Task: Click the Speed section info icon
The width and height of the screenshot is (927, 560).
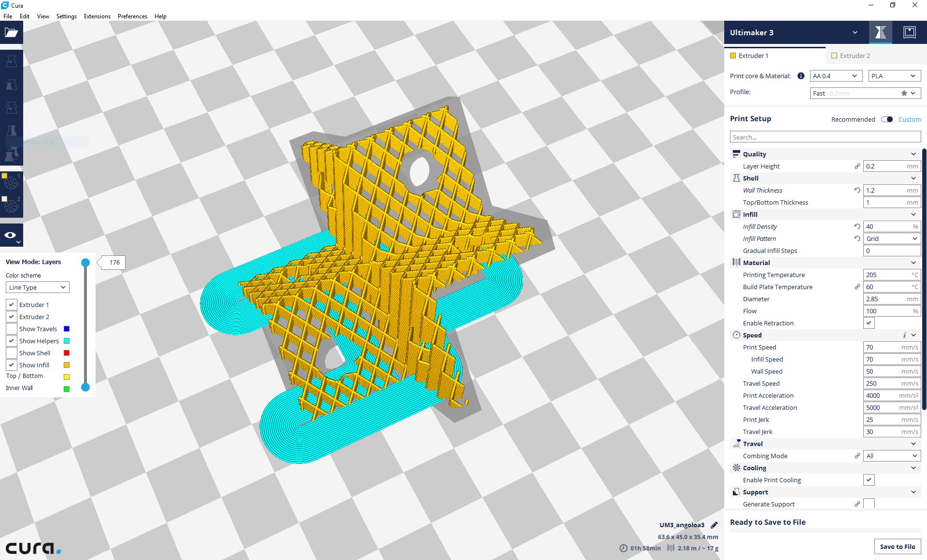Action: coord(904,335)
